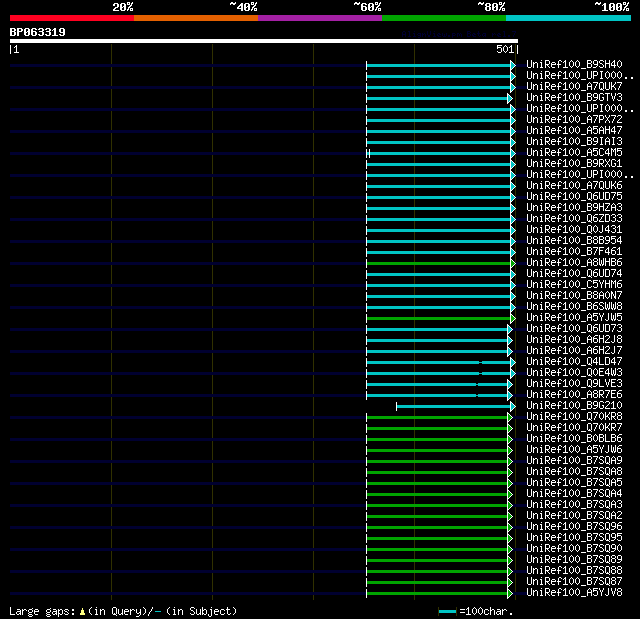Select the UniRef100_B9G210 label
The height and width of the screenshot is (619, 640).
(574, 406)
